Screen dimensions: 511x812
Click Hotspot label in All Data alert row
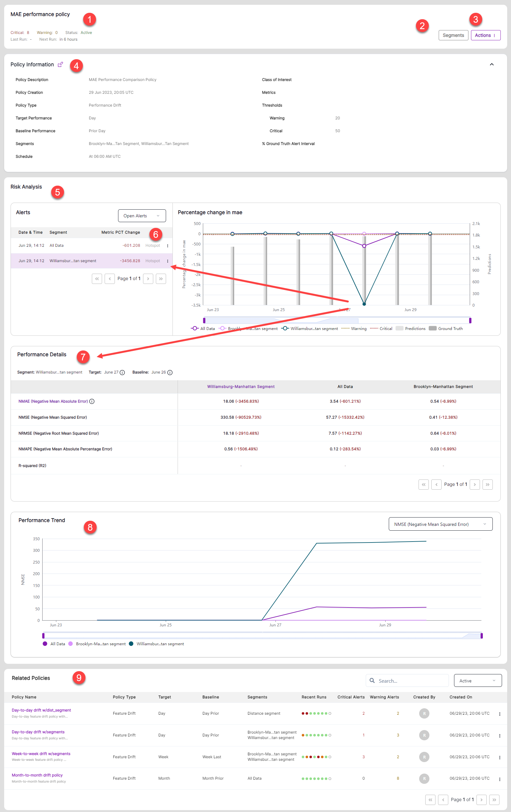tap(153, 245)
